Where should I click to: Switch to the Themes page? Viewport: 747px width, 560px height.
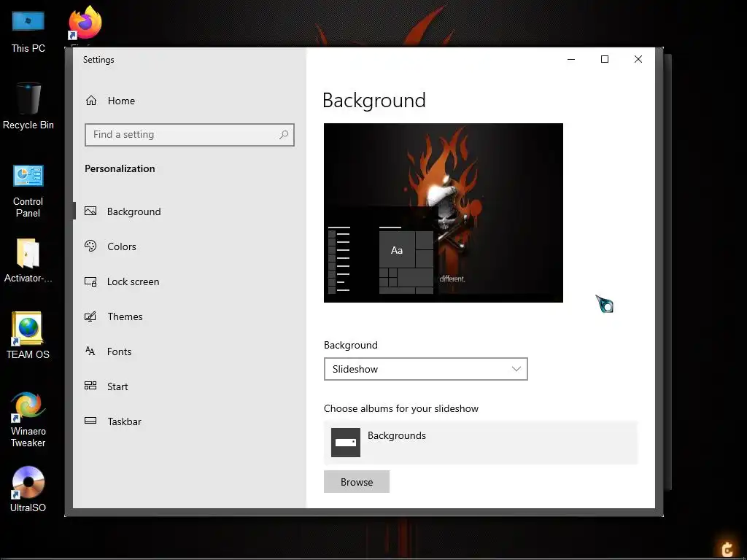pos(125,316)
